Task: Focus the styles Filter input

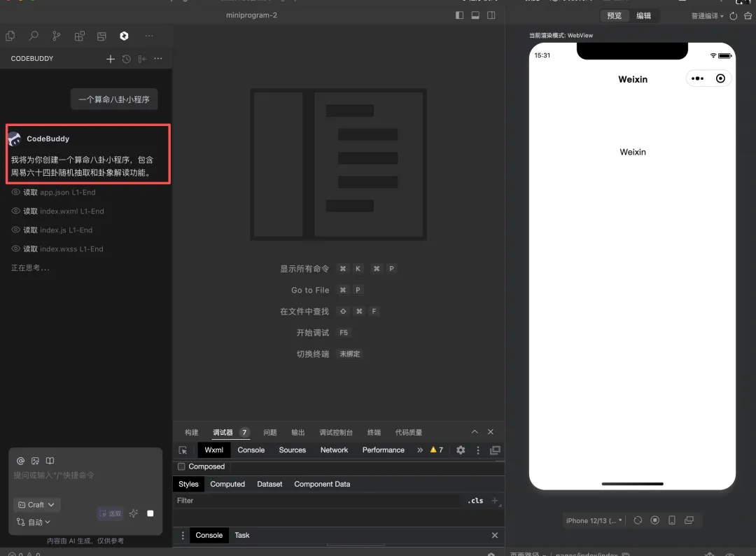Action: click(318, 501)
